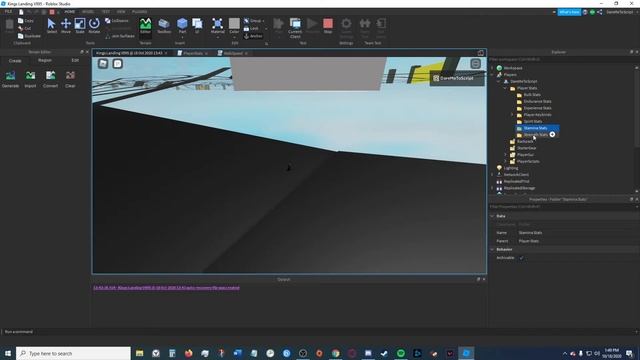The width and height of the screenshot is (640, 360).
Task: Switch to the VIEW ribbon tab
Action: [121, 12]
